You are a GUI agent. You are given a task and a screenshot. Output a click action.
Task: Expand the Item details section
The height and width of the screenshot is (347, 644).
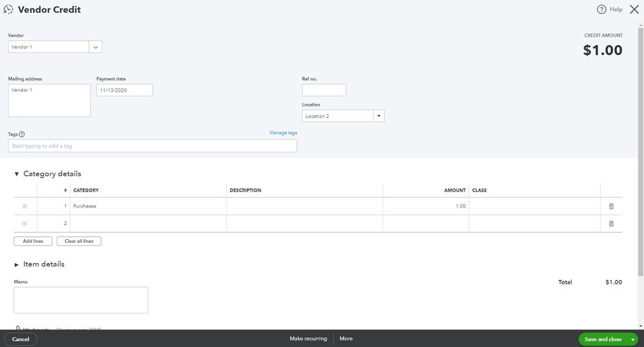(x=16, y=264)
